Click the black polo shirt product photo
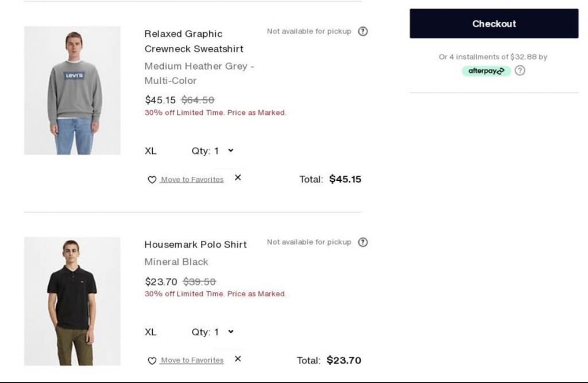The width and height of the screenshot is (588, 383). pyautogui.click(x=72, y=301)
